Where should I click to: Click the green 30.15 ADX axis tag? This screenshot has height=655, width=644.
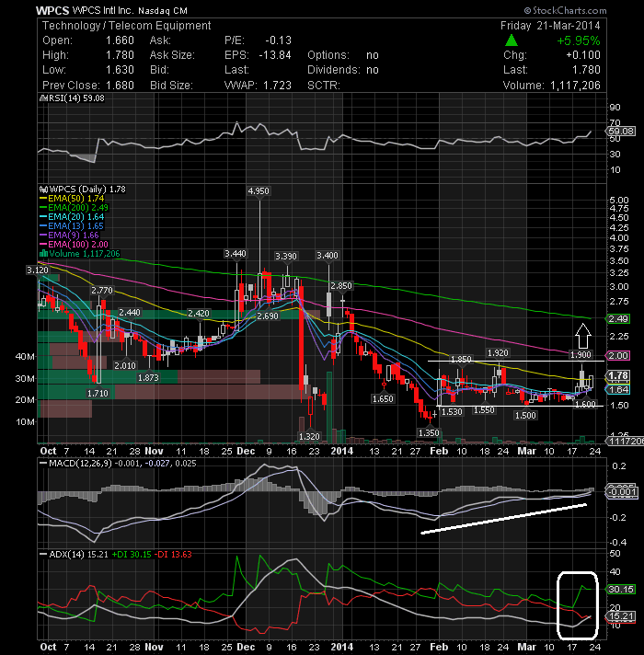coord(621,590)
